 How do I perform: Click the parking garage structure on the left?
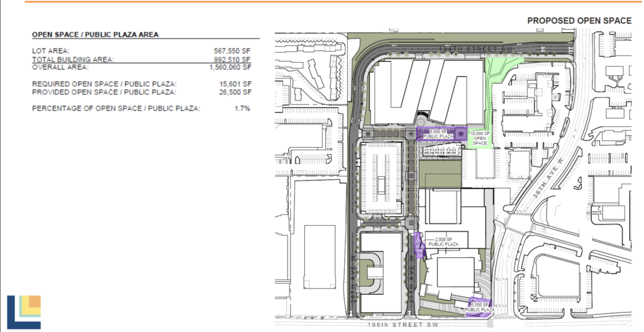click(381, 176)
